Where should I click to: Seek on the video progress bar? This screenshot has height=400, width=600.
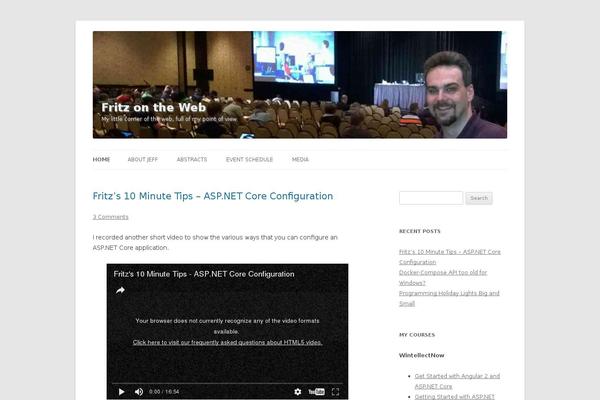[x=227, y=383]
